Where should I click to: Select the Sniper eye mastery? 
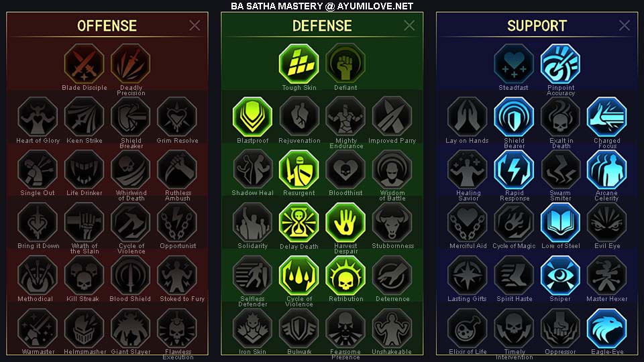560,276
